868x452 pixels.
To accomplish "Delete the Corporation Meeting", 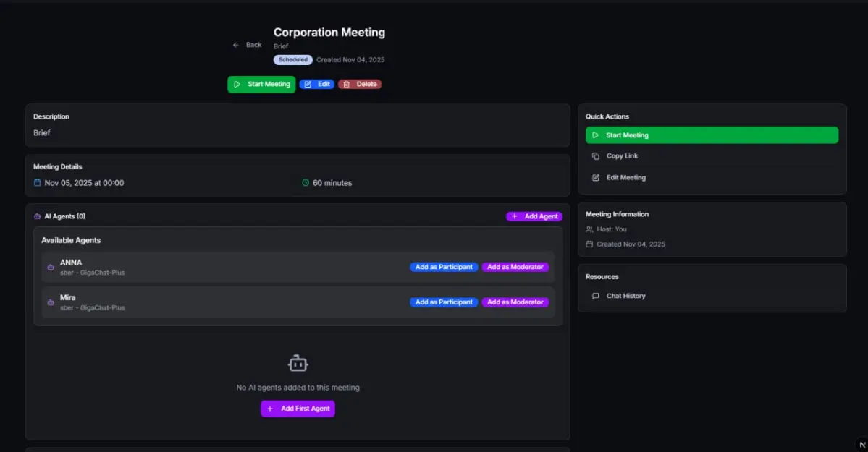I will [360, 84].
